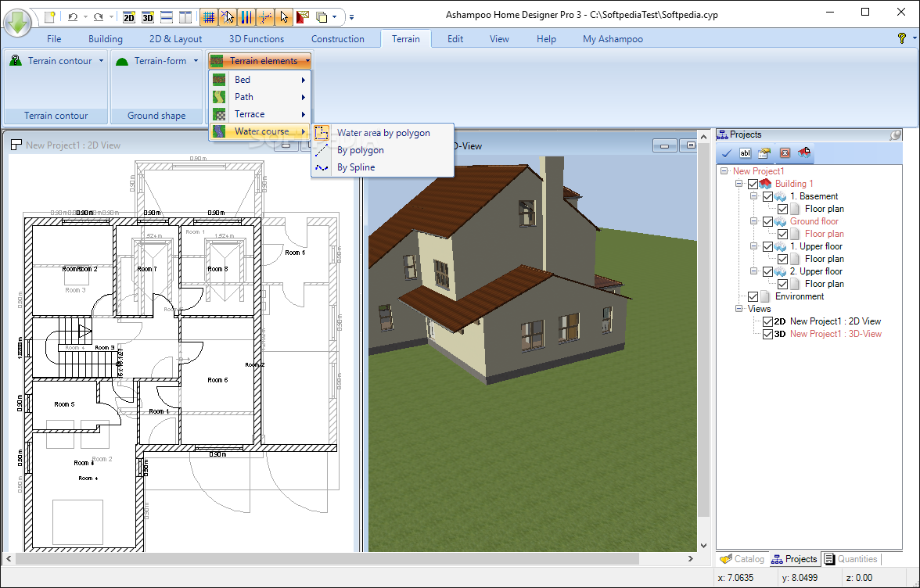The width and height of the screenshot is (920, 588).
Task: Click the layered copies icon in toolbar
Action: (x=322, y=17)
